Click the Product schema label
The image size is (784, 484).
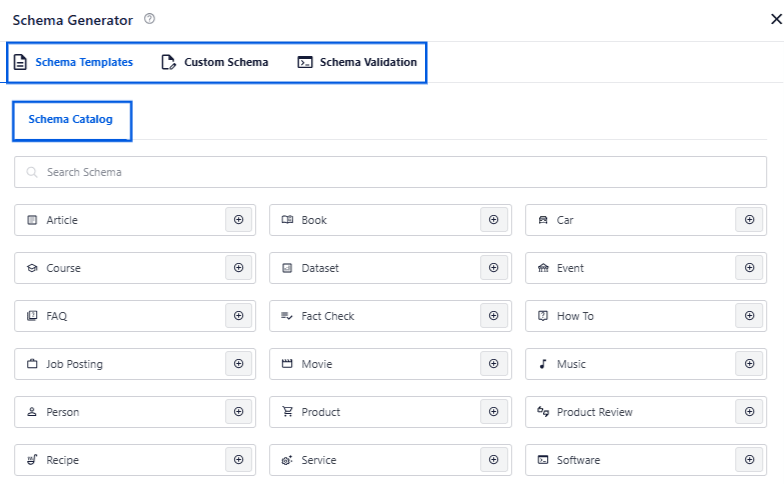point(320,412)
